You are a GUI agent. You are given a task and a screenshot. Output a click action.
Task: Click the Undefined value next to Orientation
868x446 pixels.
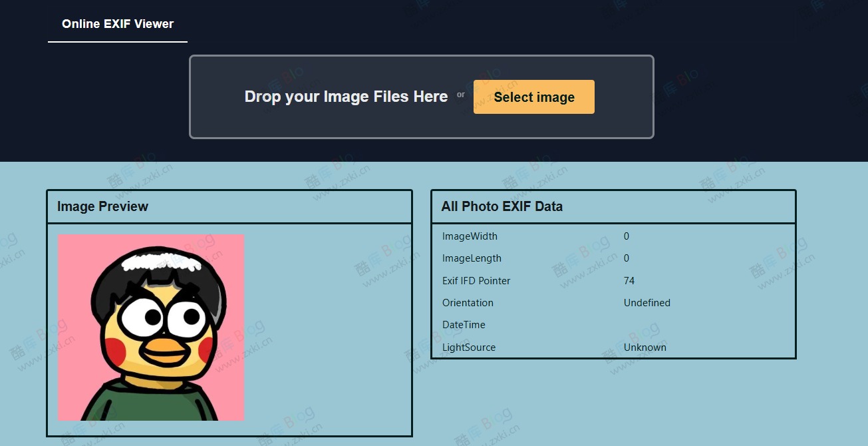click(647, 303)
